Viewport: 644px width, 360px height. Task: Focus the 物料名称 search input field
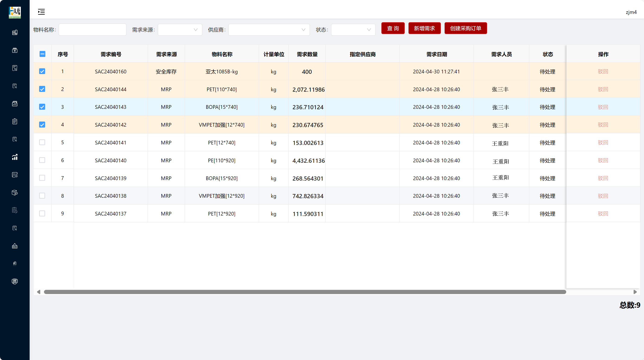[93, 30]
